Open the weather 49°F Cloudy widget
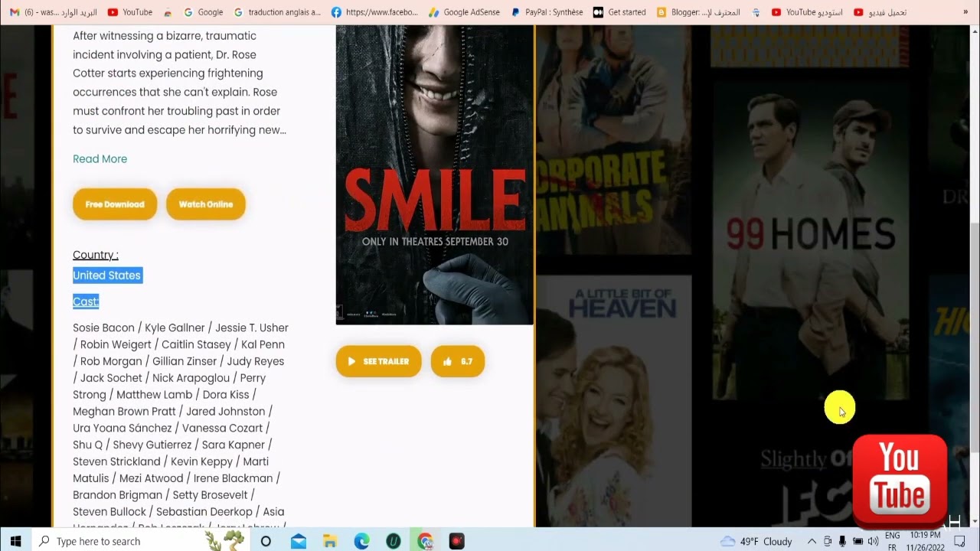 pos(756,541)
